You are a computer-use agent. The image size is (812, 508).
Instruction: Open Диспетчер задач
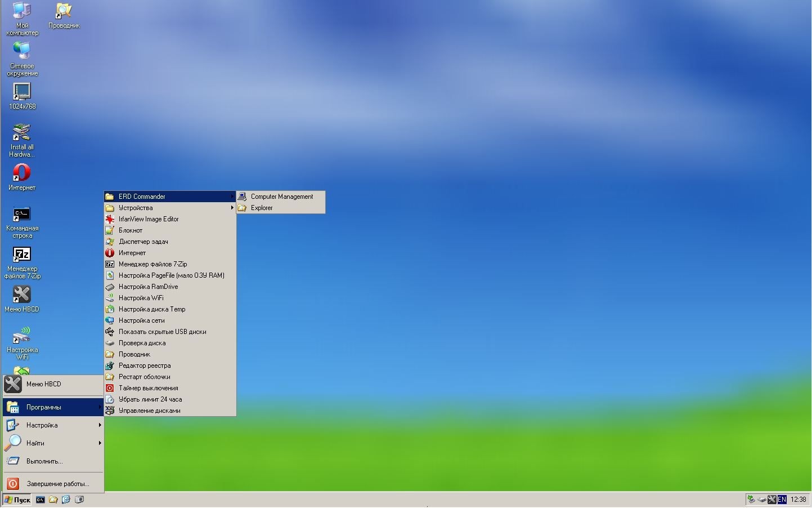point(170,242)
